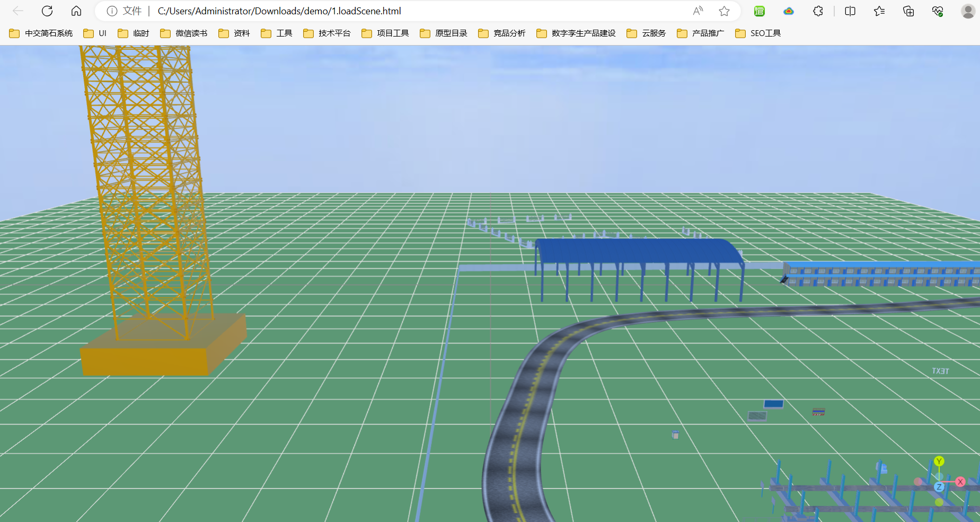This screenshot has height=522, width=980.
Task: Open the green extension icon
Action: click(760, 11)
